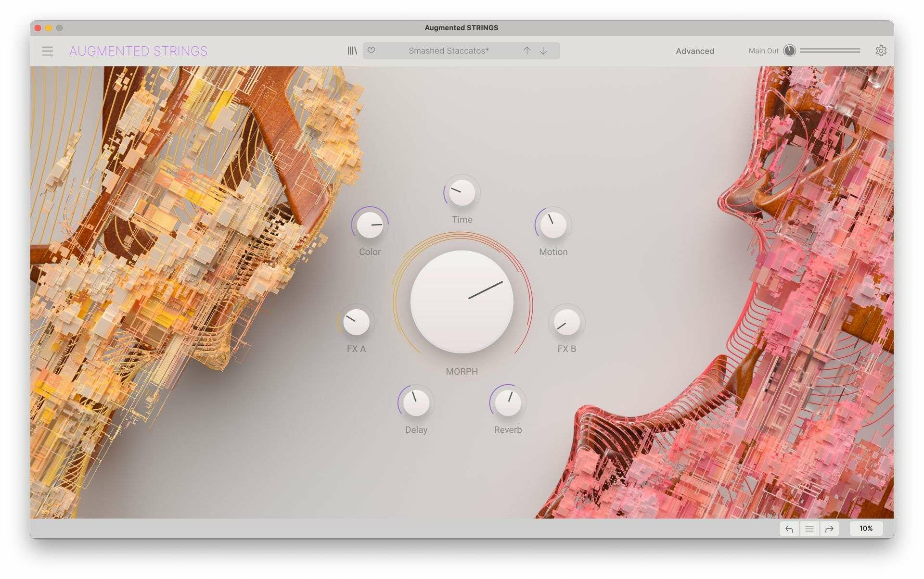Open the preset library browser icon

coord(352,50)
